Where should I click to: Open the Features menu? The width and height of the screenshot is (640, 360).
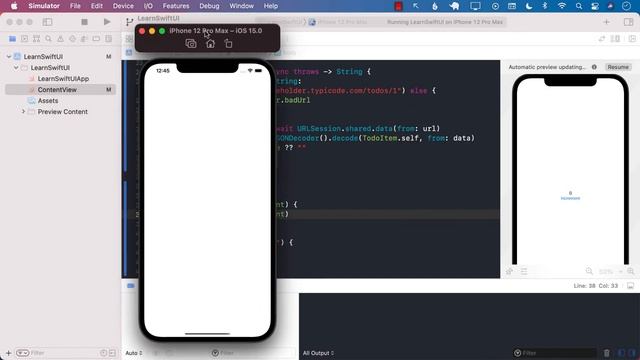[x=176, y=6]
